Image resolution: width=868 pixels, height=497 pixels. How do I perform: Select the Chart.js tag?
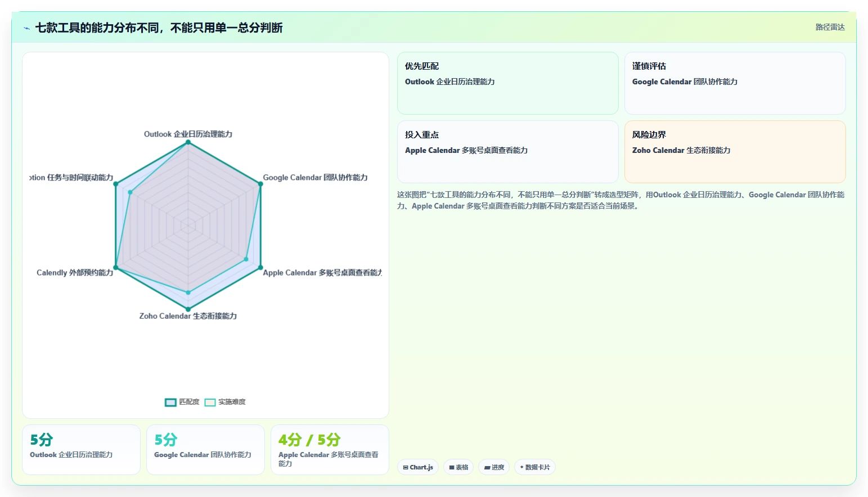(418, 467)
